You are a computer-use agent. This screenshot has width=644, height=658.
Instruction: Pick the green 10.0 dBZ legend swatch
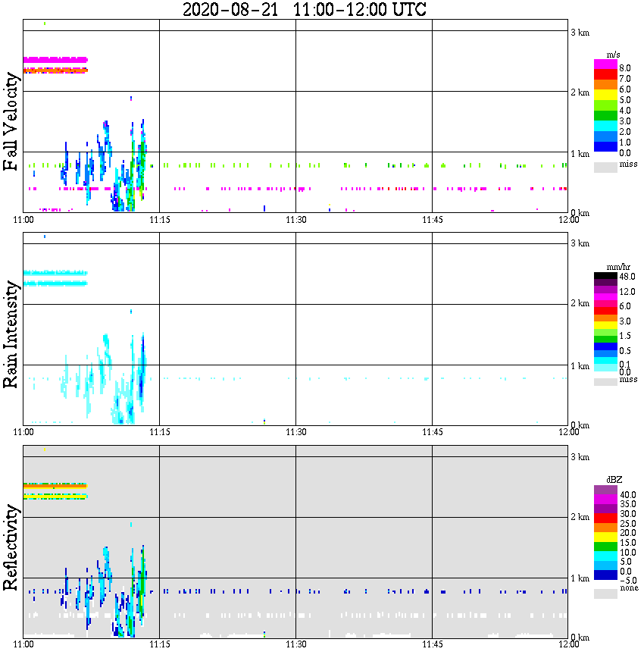tap(605, 547)
